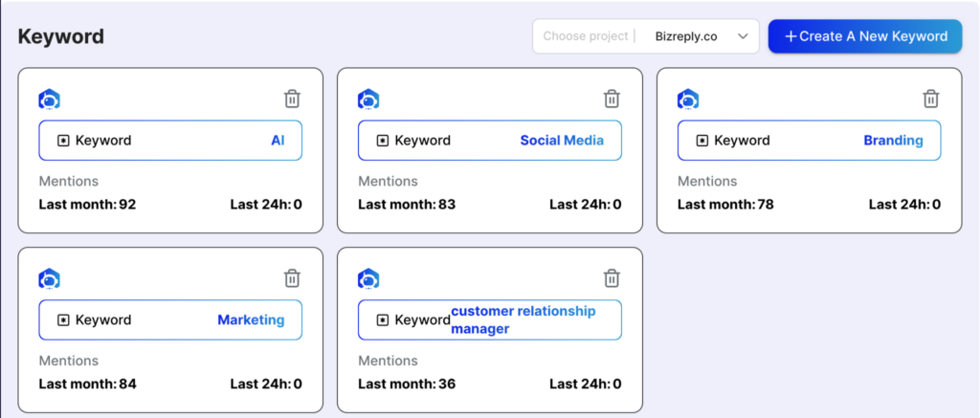The height and width of the screenshot is (418, 980).
Task: Click Create A New Keyword button
Action: tap(865, 36)
